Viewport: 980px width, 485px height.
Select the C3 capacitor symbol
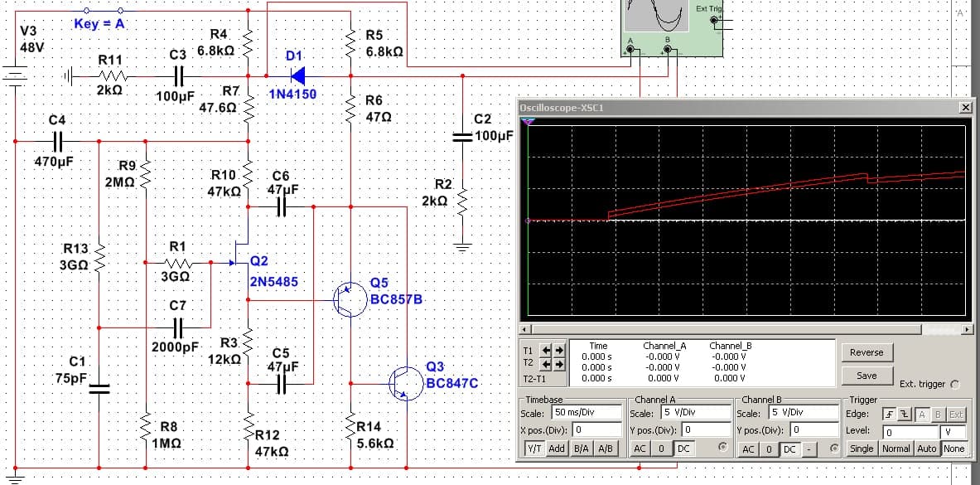pyautogui.click(x=178, y=77)
